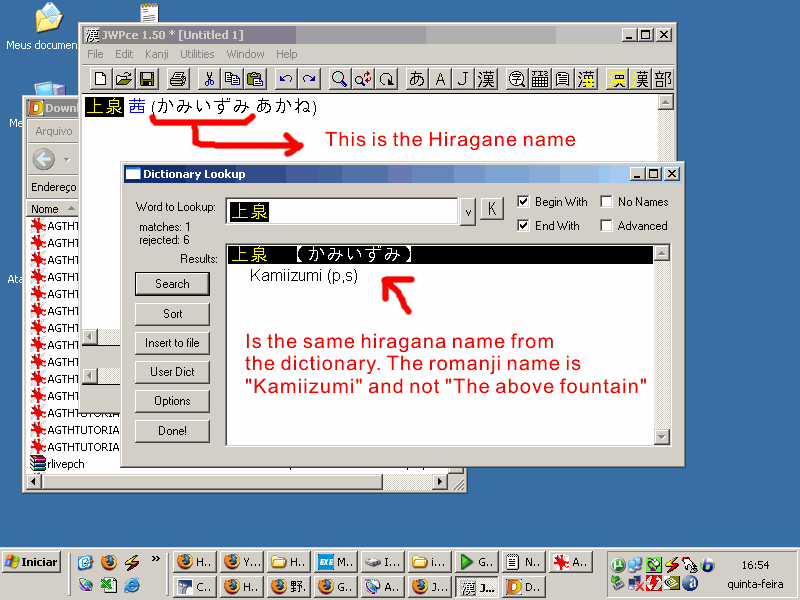Open the Help menu
The image size is (800, 600).
click(x=287, y=54)
